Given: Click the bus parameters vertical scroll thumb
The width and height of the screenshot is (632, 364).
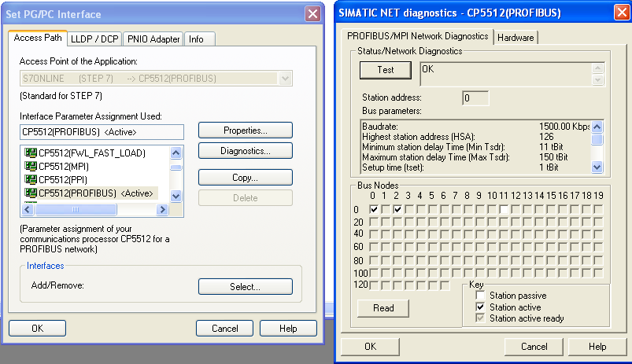Looking at the screenshot, I should (x=597, y=139).
